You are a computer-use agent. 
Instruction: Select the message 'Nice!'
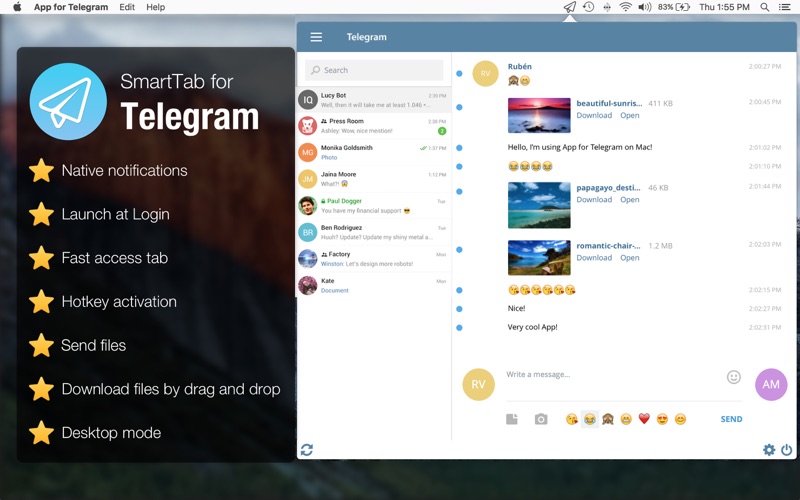(516, 308)
